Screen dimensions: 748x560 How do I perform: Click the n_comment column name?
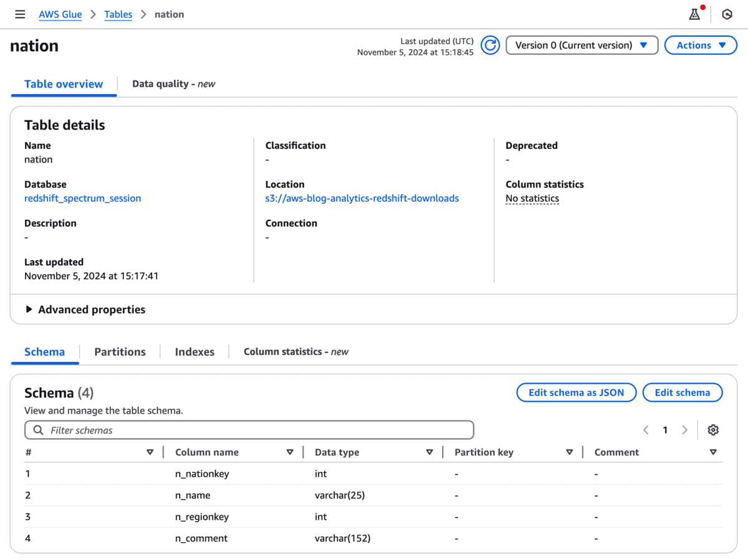click(201, 538)
